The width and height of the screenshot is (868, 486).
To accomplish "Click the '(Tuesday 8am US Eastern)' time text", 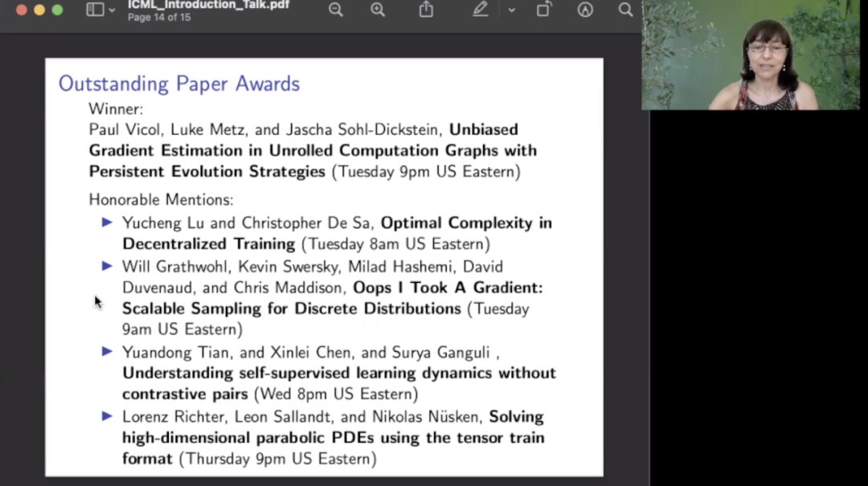I will (x=395, y=244).
